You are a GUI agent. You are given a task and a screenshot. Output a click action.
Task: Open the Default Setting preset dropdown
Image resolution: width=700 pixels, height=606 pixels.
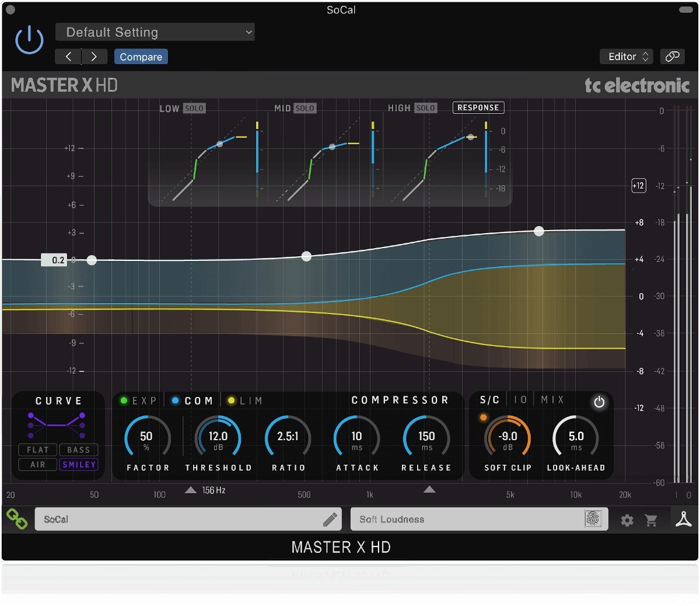155,32
